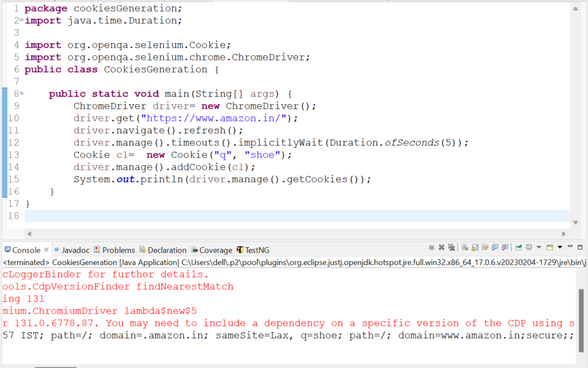Click the "https://www.amazon.in/" URL string
Screen dimensions: 588x368
214,118
